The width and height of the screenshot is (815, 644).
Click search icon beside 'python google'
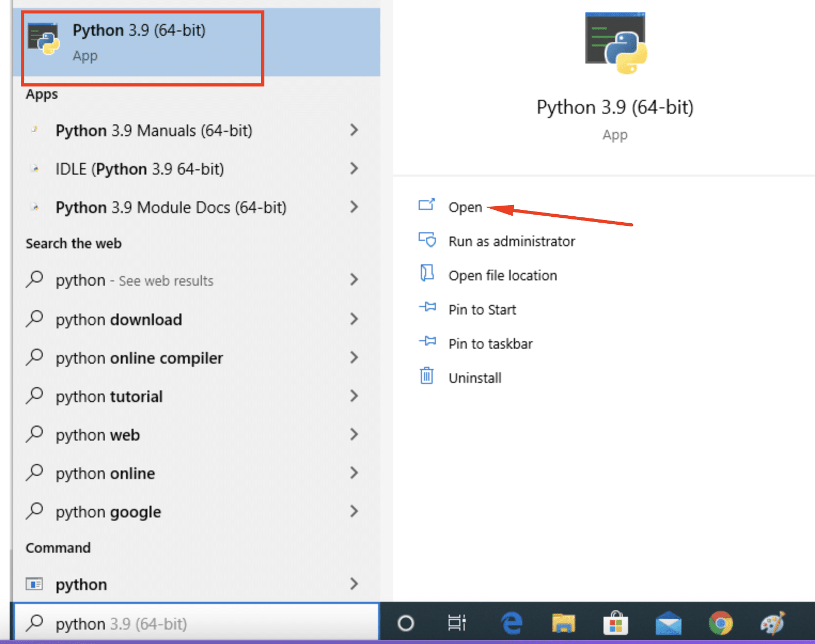(x=34, y=511)
